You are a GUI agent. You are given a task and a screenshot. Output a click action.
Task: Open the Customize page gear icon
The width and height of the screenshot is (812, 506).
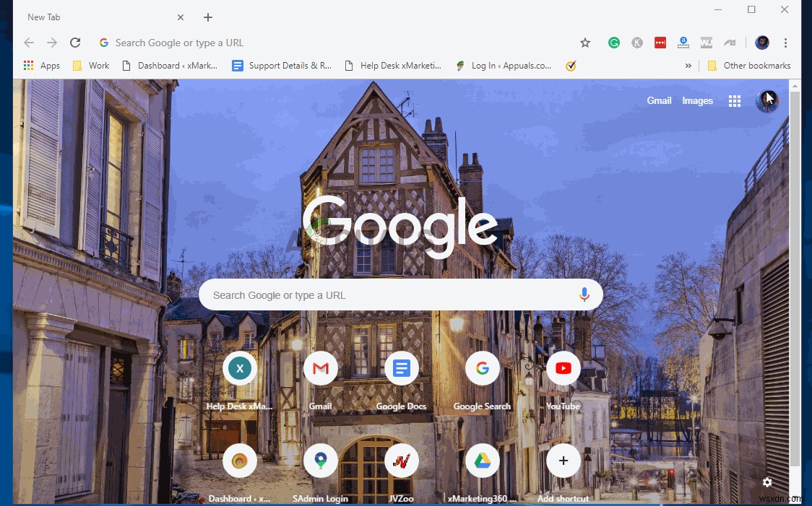click(767, 481)
